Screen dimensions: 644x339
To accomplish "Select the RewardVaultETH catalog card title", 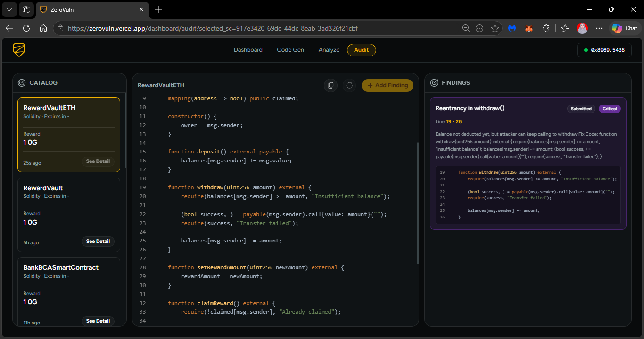I will pos(50,108).
